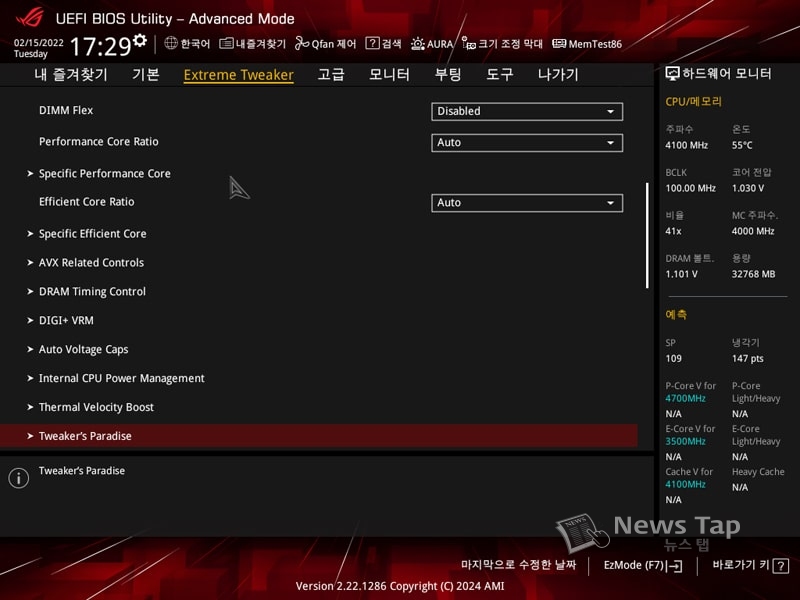Open language selection globe icon
Image resolution: width=800 pixels, height=600 pixels.
click(171, 44)
